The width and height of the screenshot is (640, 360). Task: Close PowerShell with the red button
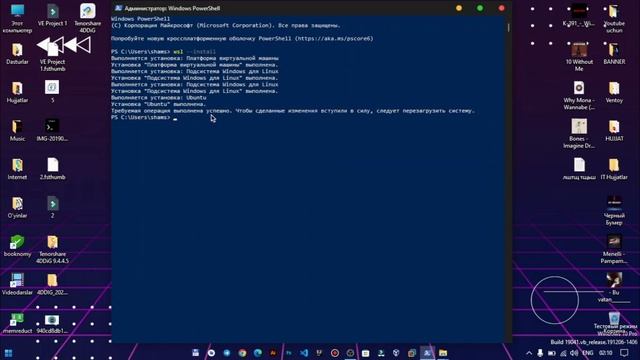[502, 8]
